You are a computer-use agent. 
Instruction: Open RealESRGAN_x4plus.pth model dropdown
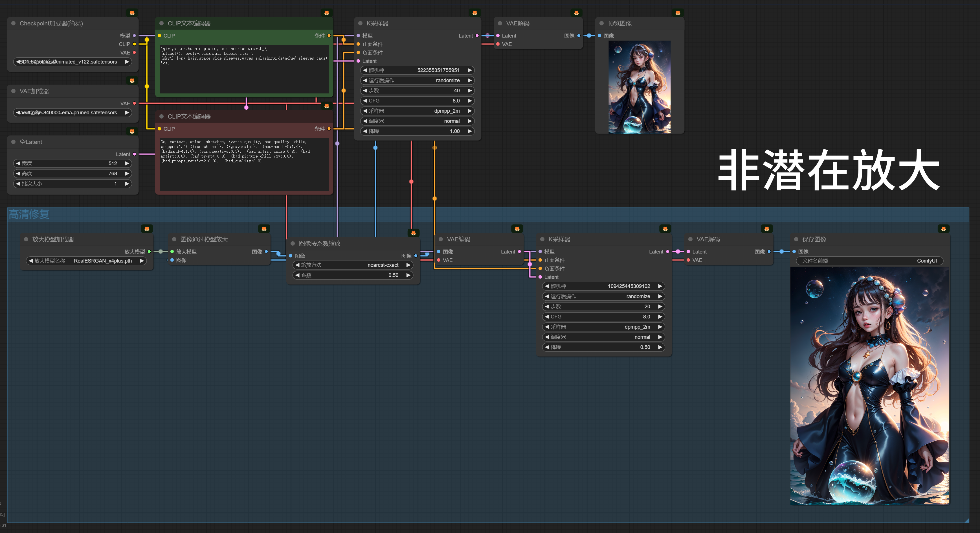click(x=86, y=261)
